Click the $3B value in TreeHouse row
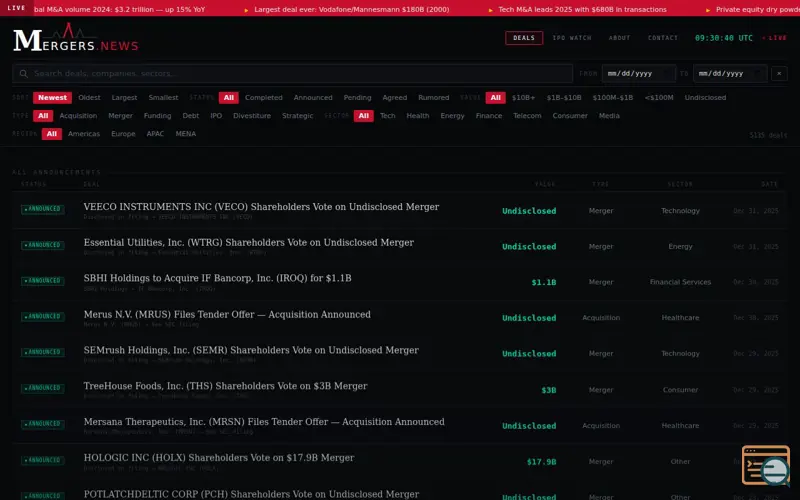 (548, 390)
